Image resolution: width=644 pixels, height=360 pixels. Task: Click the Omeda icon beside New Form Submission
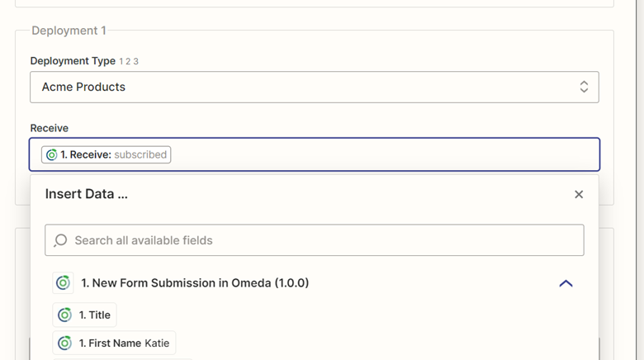(x=63, y=283)
